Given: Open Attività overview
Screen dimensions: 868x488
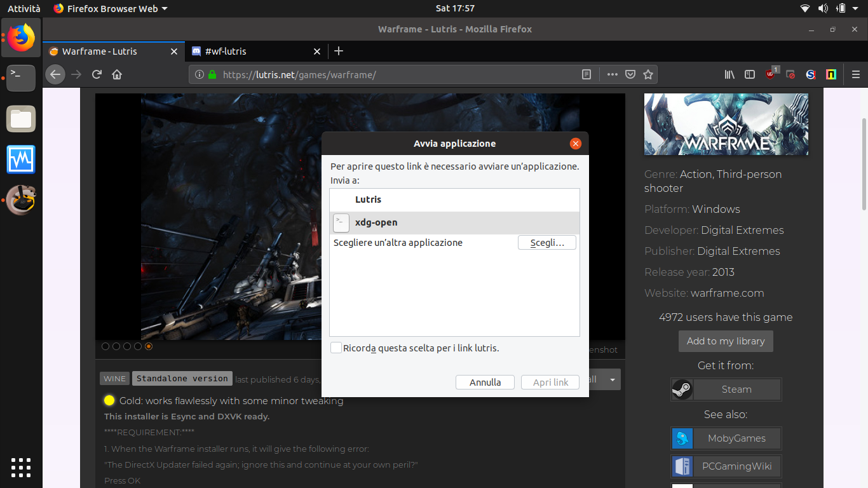Looking at the screenshot, I should pyautogui.click(x=24, y=8).
